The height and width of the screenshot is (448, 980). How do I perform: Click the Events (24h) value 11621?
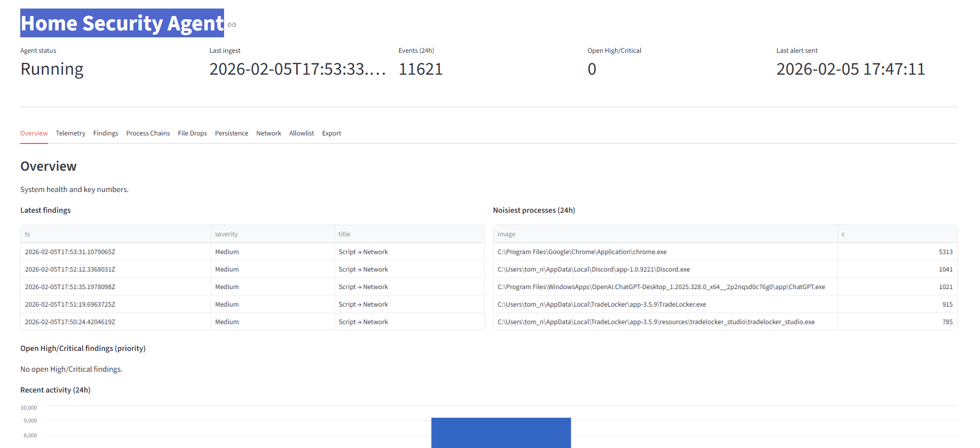421,69
